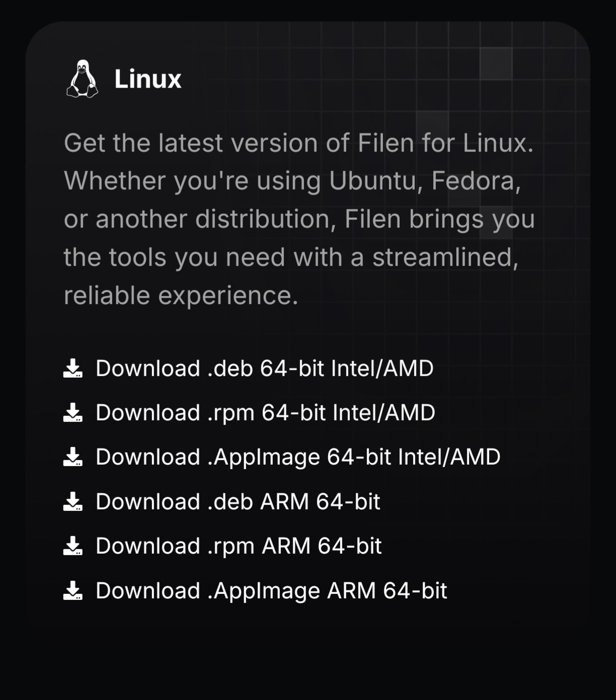This screenshot has width=616, height=700.
Task: Click the word streamlined in the description
Action: pos(444,257)
